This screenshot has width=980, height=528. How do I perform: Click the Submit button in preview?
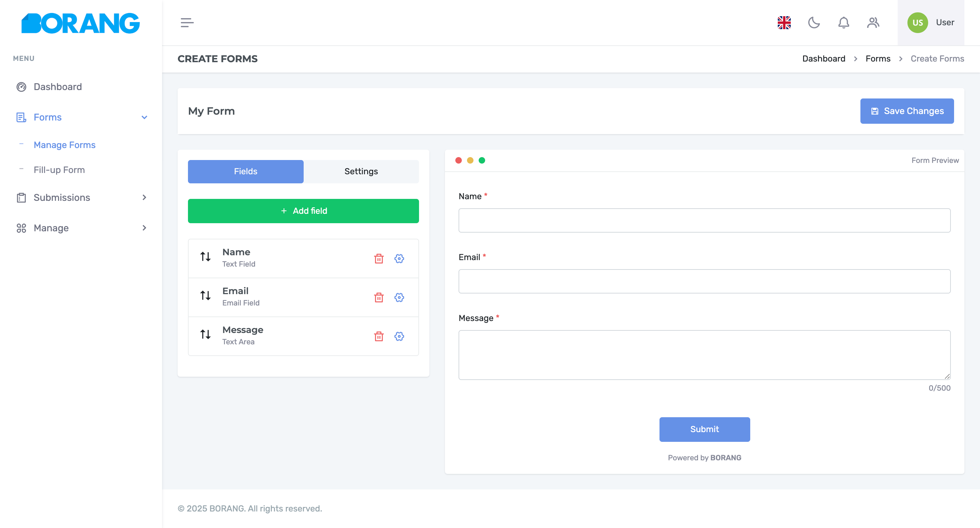pos(705,430)
